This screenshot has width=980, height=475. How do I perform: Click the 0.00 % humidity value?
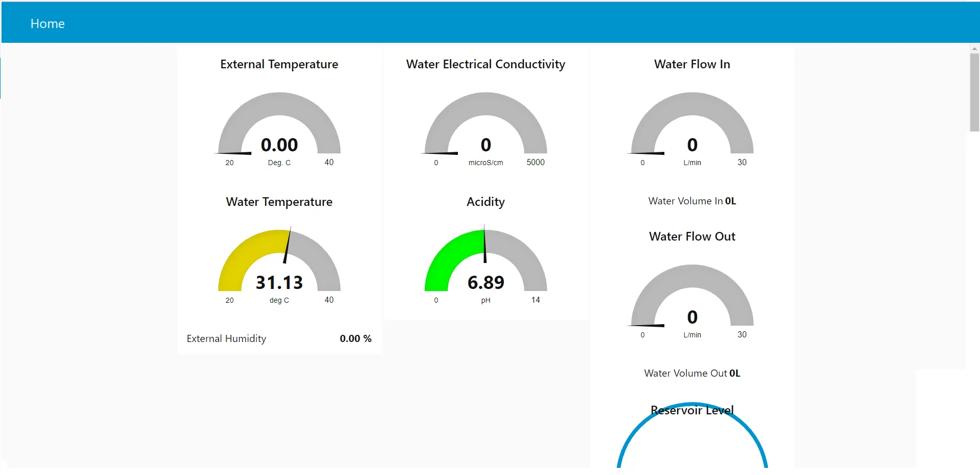coord(355,339)
